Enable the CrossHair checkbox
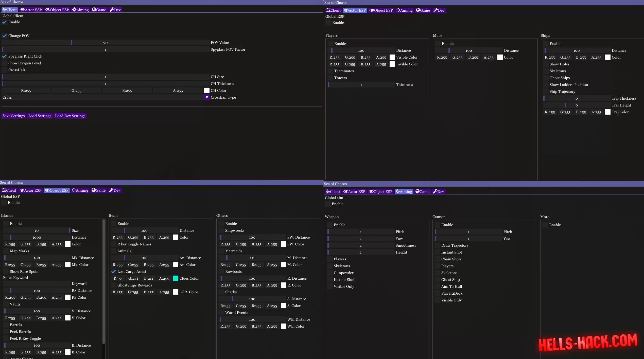This screenshot has width=644, height=359. 4,70
